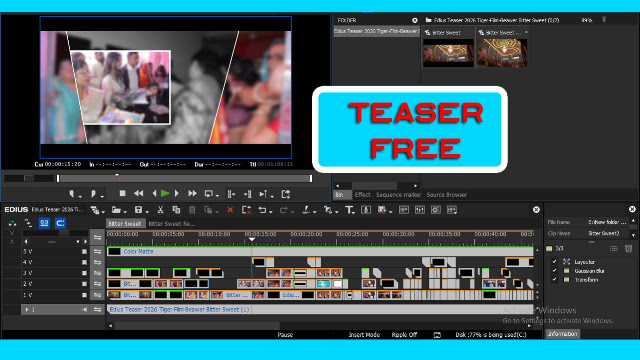This screenshot has width=640, height=360.
Task: Toggle the audio mixer icon
Action: click(420, 210)
